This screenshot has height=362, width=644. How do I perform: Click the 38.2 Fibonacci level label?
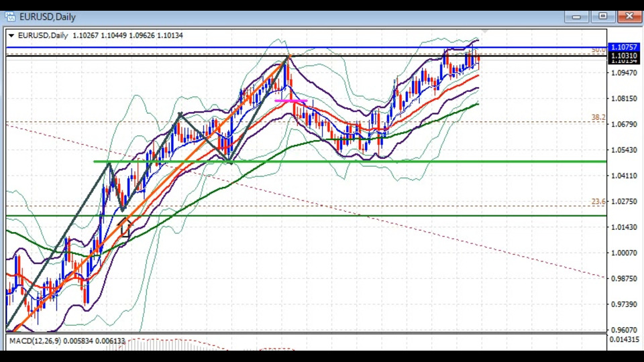coord(598,117)
